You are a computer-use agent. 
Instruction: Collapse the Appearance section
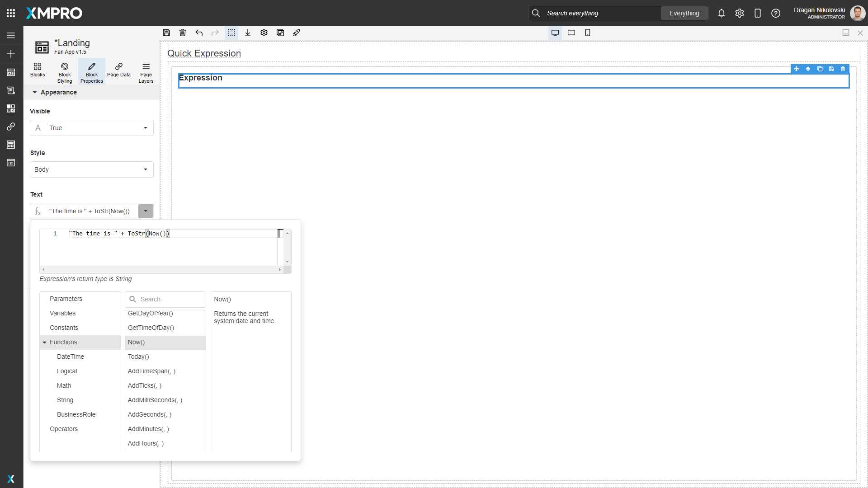click(35, 92)
